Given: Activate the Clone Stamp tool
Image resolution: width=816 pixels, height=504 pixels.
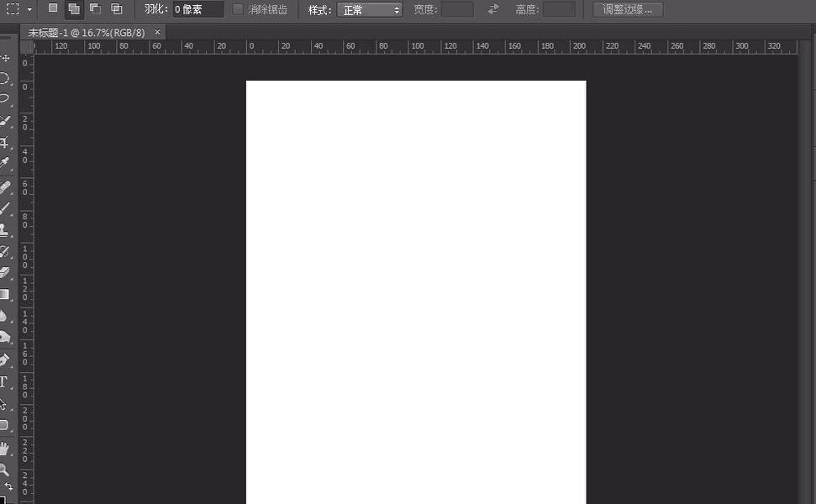Looking at the screenshot, I should (4, 229).
